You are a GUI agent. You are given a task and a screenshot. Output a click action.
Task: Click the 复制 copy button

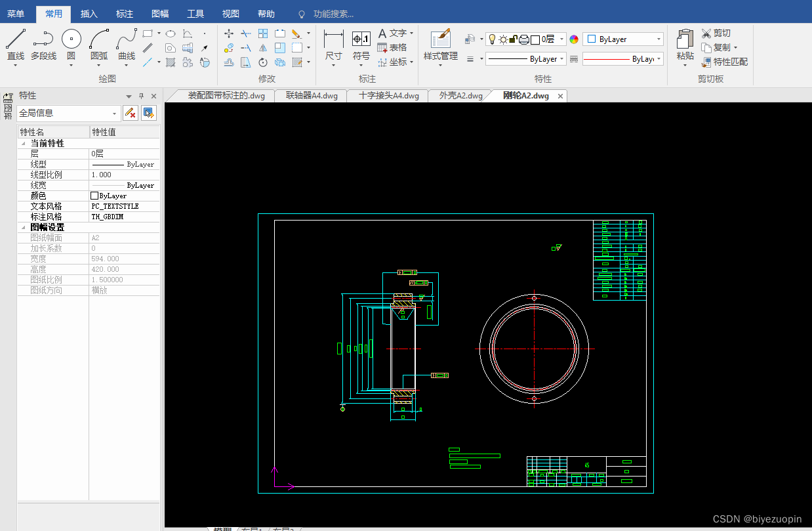point(716,47)
